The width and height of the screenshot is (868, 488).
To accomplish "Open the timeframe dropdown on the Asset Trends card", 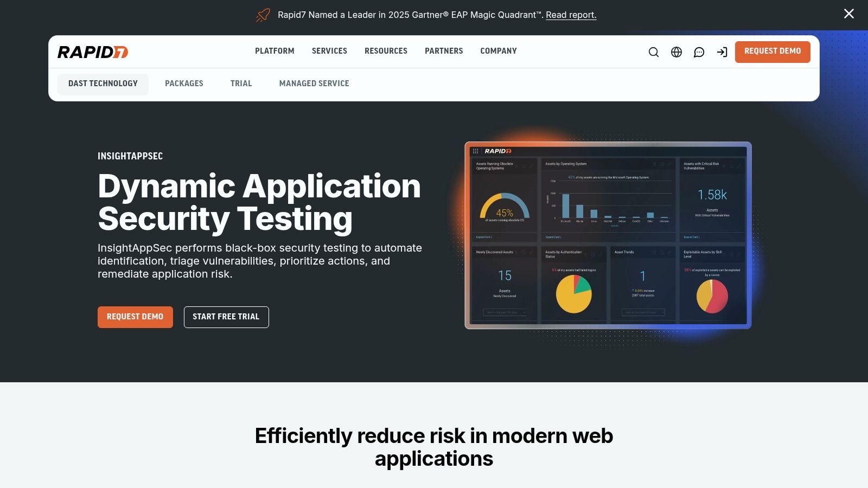I will [642, 311].
